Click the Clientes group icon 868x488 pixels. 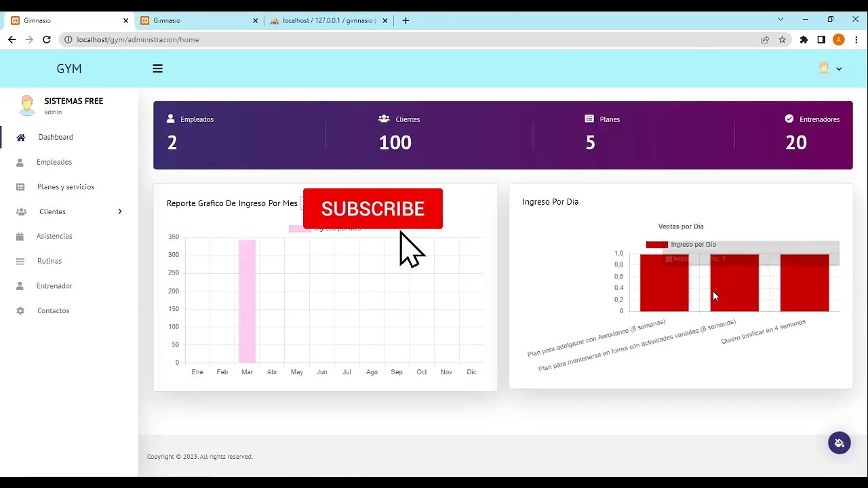point(22,212)
